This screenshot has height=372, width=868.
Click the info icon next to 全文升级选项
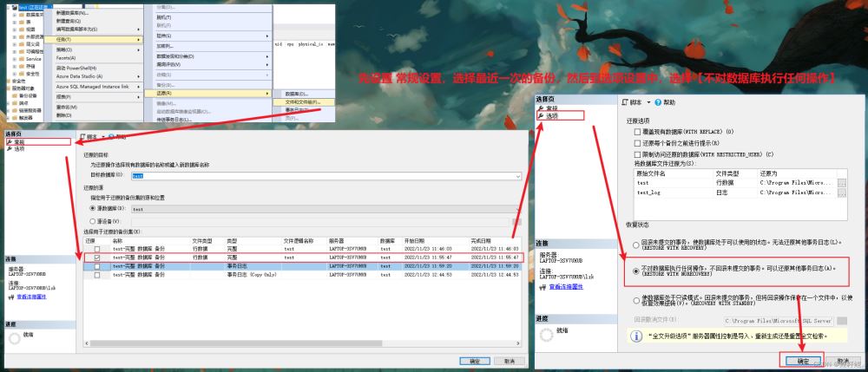[x=635, y=335]
